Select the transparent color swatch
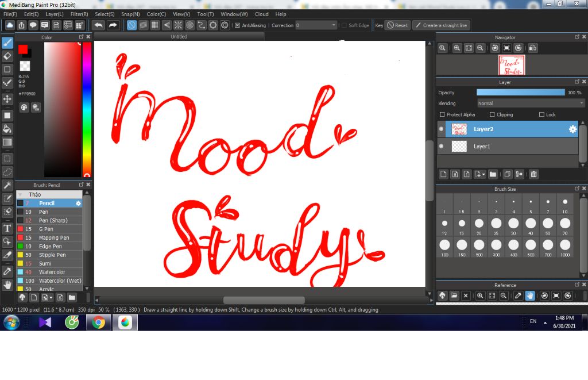The height and width of the screenshot is (380, 588). coord(25,66)
